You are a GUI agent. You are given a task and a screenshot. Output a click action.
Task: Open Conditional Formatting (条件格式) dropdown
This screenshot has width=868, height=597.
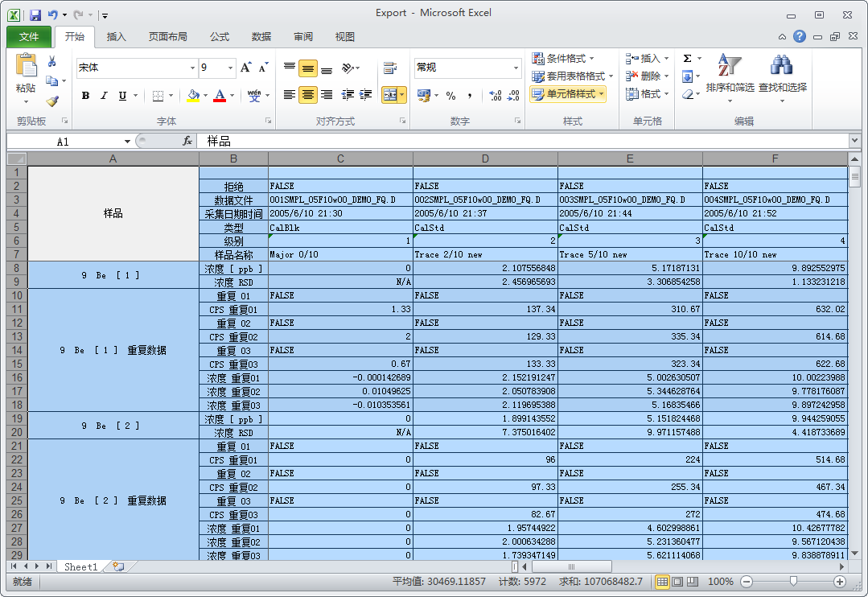click(563, 58)
